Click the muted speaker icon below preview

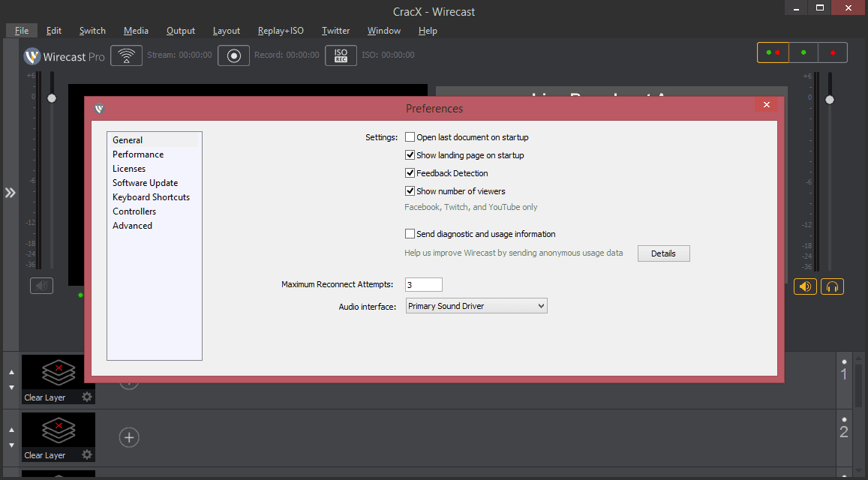point(41,286)
